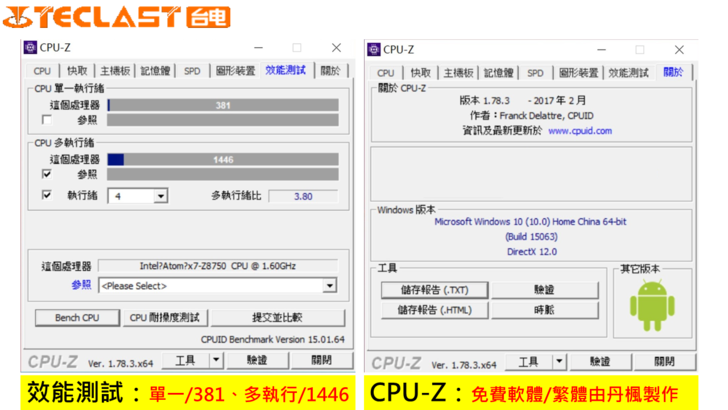Screen dimensions: 728x410
Task: Open the 主機板 tab in About window
Action: click(x=460, y=73)
